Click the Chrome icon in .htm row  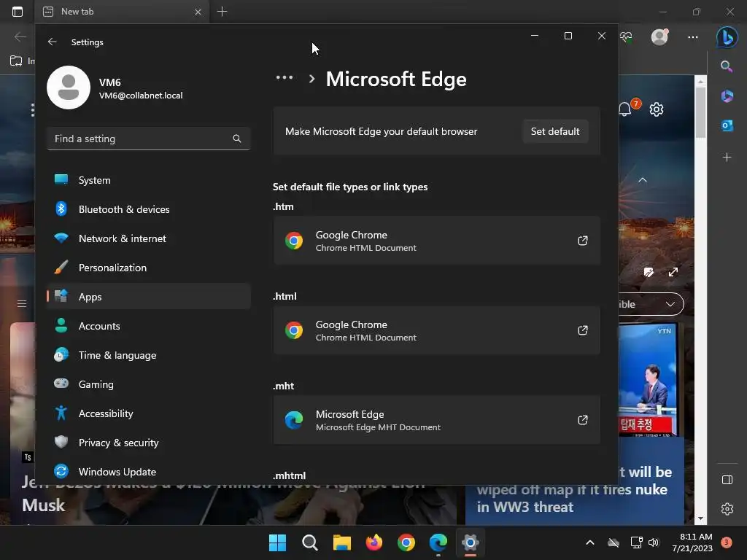point(294,241)
